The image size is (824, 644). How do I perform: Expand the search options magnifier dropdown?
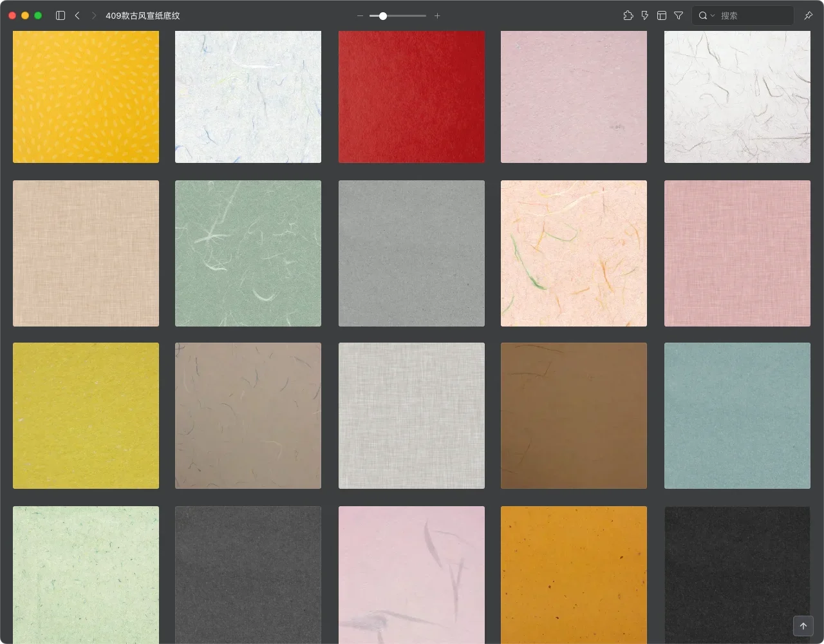707,15
